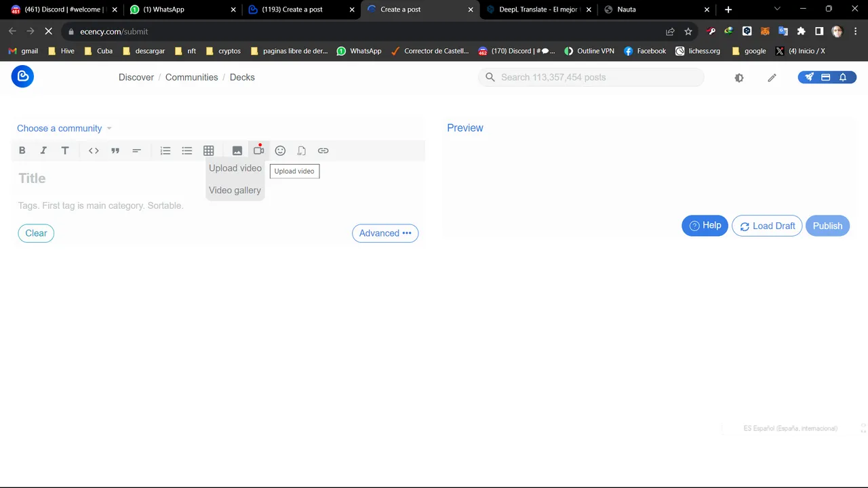
Task: Open the Communities navigation link
Action: [x=191, y=77]
